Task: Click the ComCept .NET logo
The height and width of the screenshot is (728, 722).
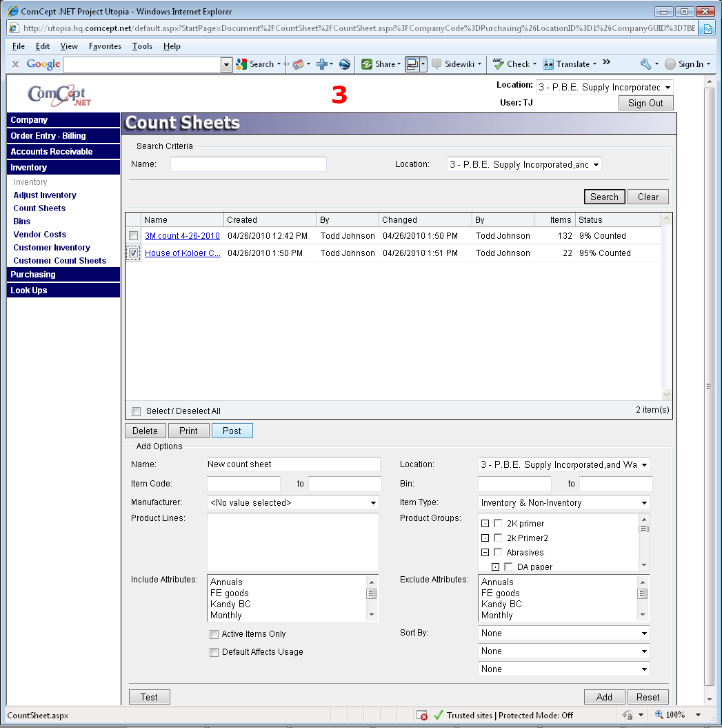Action: click(x=59, y=94)
